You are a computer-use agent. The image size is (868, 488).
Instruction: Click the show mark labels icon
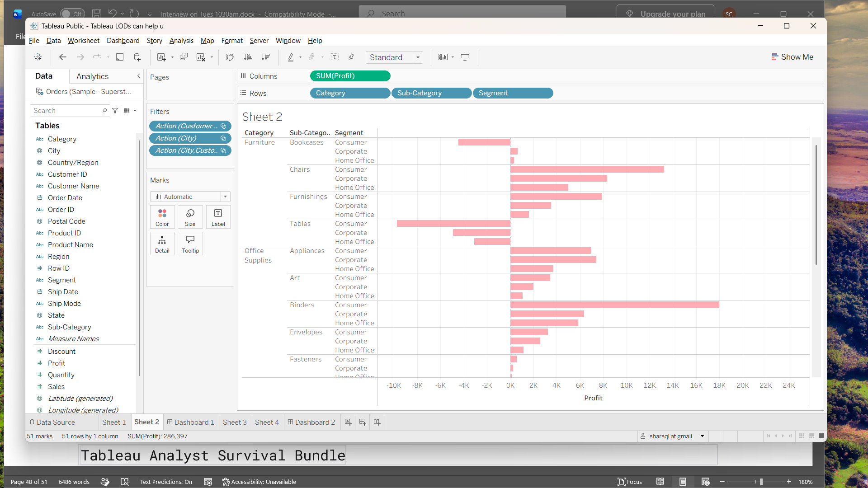click(335, 57)
